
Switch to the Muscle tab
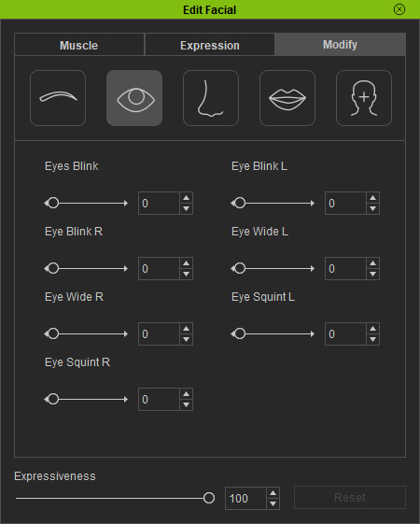pyautogui.click(x=79, y=45)
